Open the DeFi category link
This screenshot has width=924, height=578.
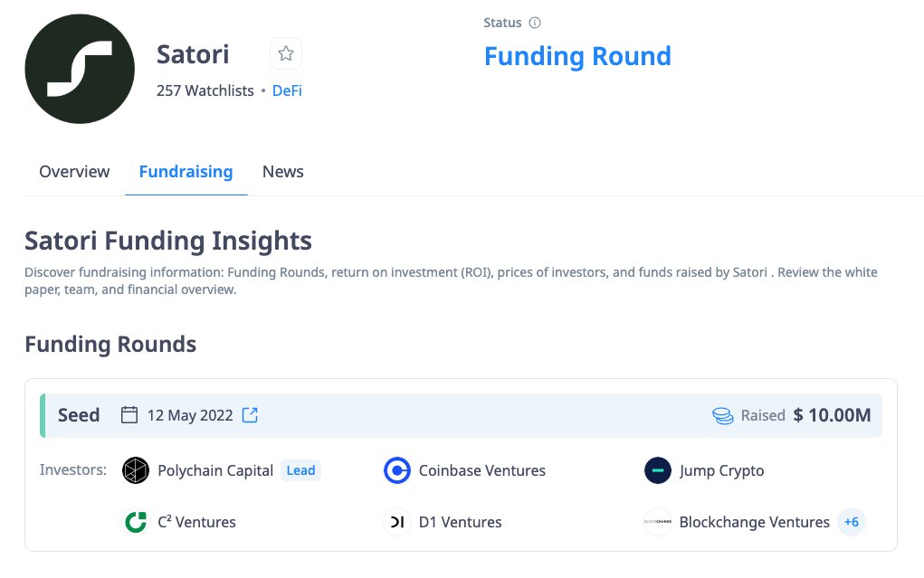pyautogui.click(x=287, y=90)
